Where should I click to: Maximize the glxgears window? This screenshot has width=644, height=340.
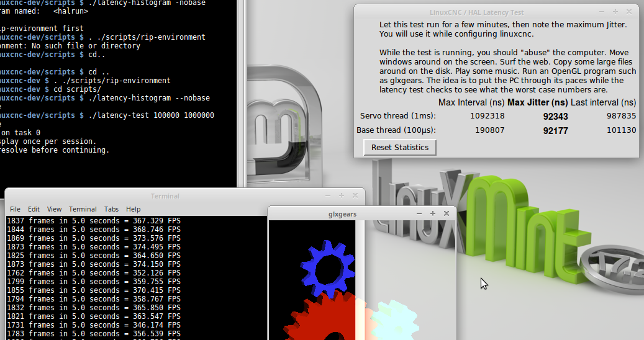[432, 213]
